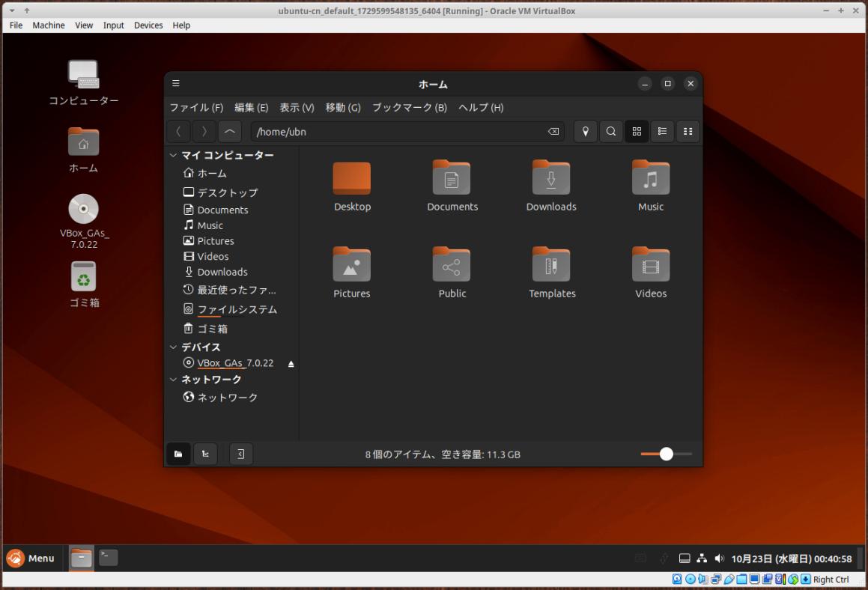Open terminal from the taskbar

tap(109, 557)
